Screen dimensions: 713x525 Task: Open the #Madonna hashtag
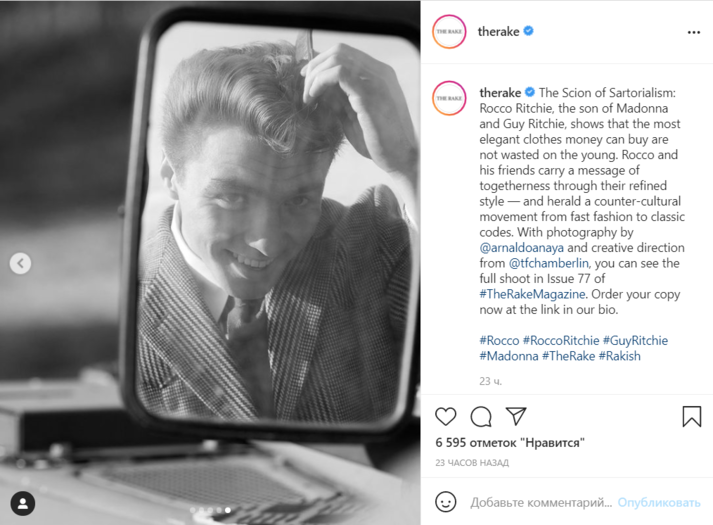click(509, 356)
